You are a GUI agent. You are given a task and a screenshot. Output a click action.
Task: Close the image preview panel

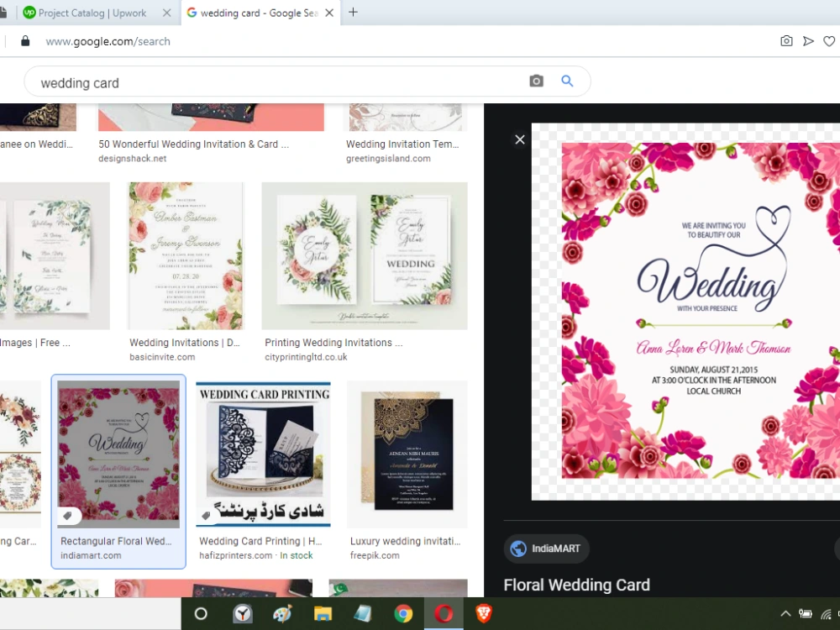520,139
